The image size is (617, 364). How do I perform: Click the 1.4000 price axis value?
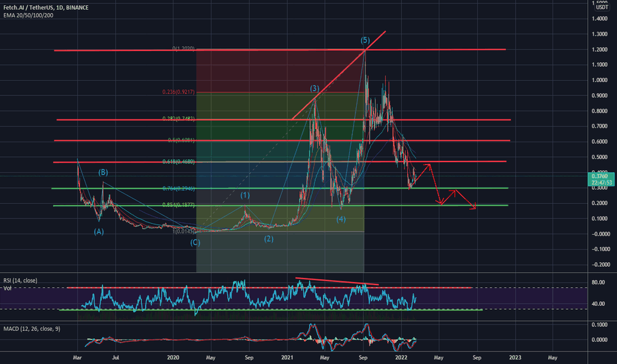(599, 19)
